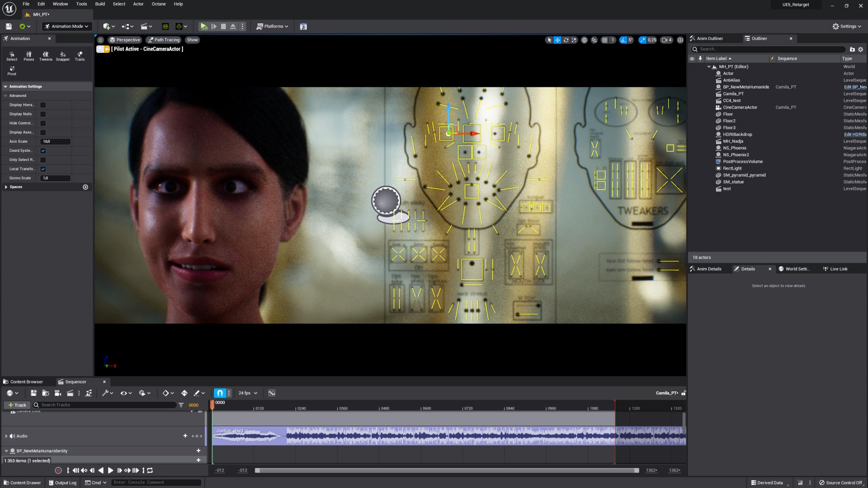Open the Output Log
The image size is (868, 488).
pyautogui.click(x=62, y=483)
